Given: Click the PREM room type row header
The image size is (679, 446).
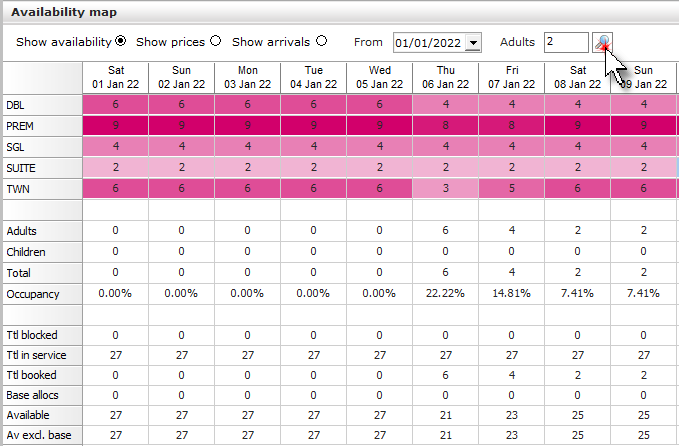Looking at the screenshot, I should coord(42,126).
